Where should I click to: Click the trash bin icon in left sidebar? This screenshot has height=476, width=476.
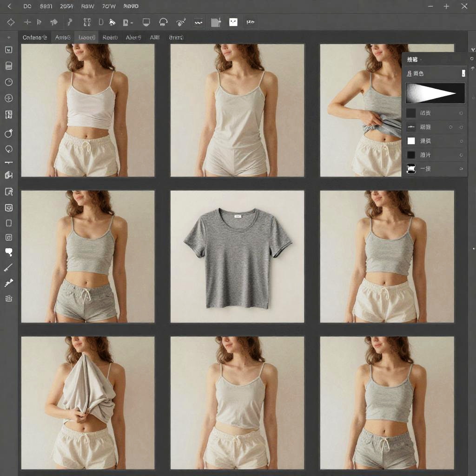tap(8, 298)
